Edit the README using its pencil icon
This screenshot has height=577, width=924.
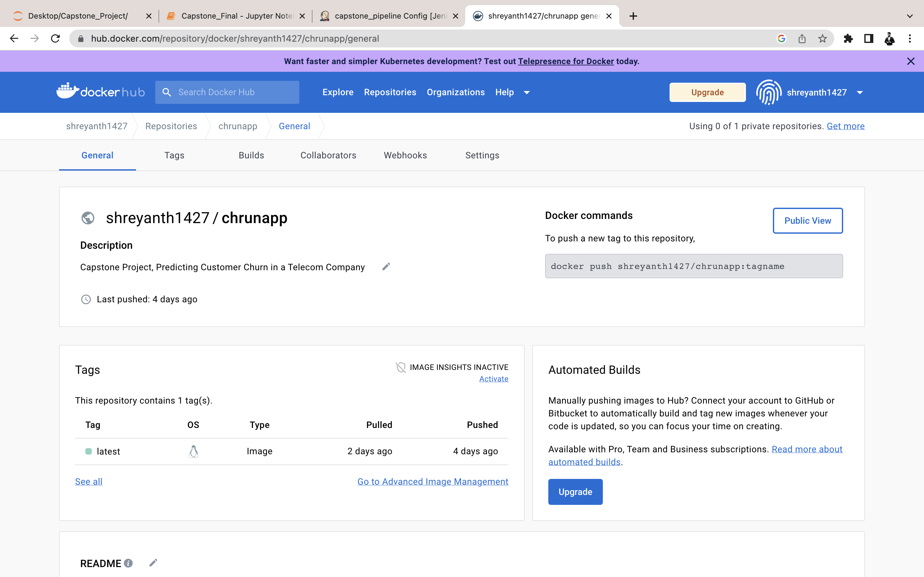pyautogui.click(x=153, y=563)
